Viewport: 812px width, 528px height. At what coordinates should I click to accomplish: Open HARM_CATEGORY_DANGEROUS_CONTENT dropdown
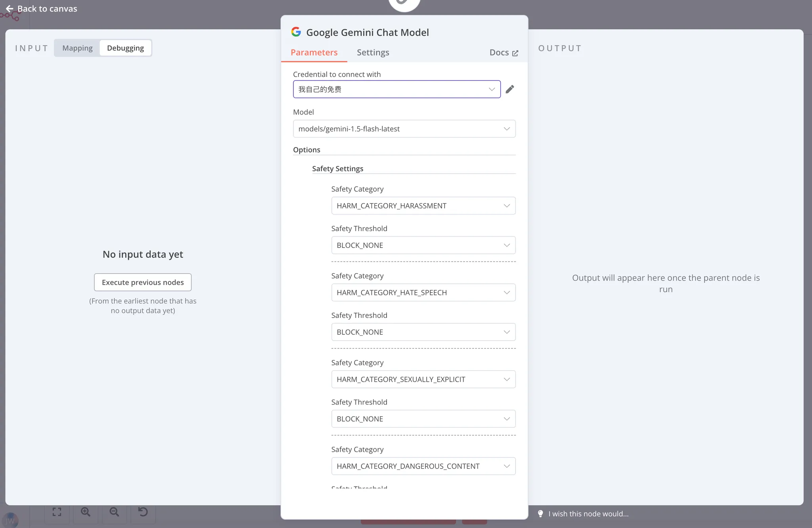(423, 466)
